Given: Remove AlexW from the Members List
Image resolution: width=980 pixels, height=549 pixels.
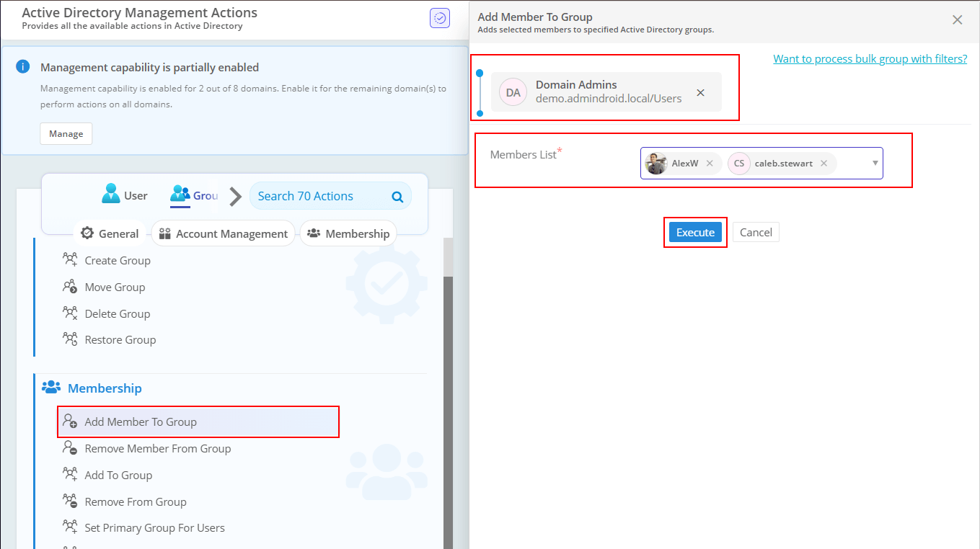Looking at the screenshot, I should (710, 163).
